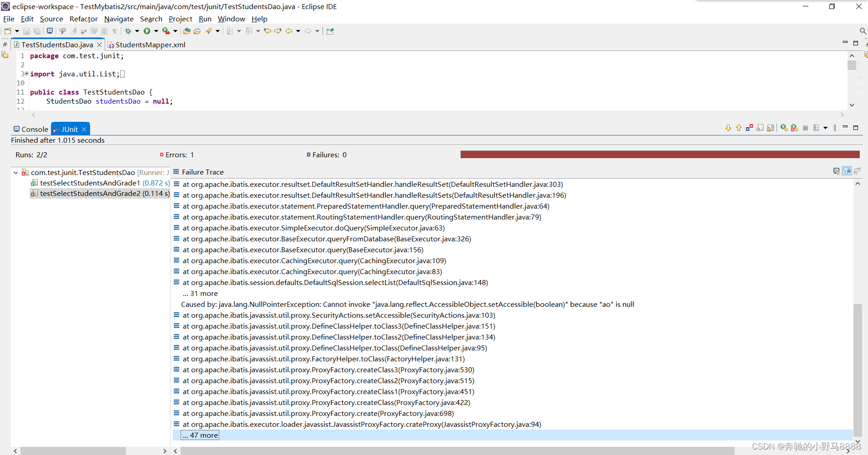Click the editor's vertical scrollbar
This screenshot has width=868, height=455.
tap(852, 66)
